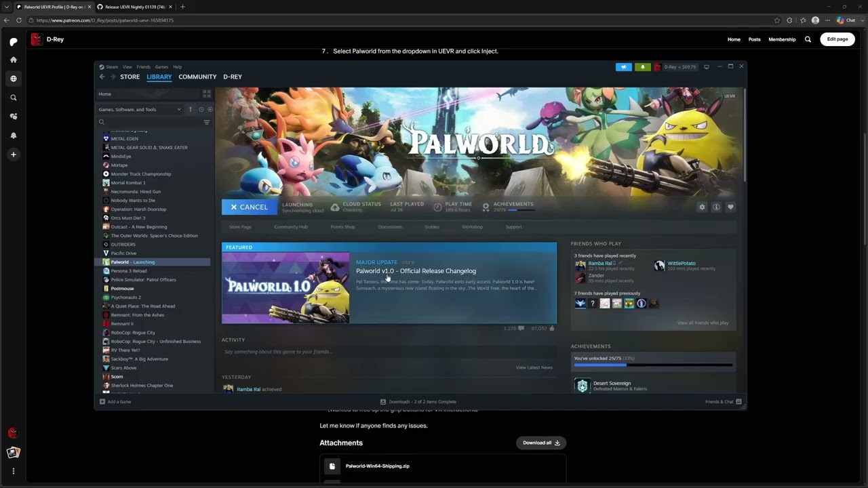The width and height of the screenshot is (868, 488).
Task: Click the Patreon sidebar plus create icon
Action: [x=13, y=155]
